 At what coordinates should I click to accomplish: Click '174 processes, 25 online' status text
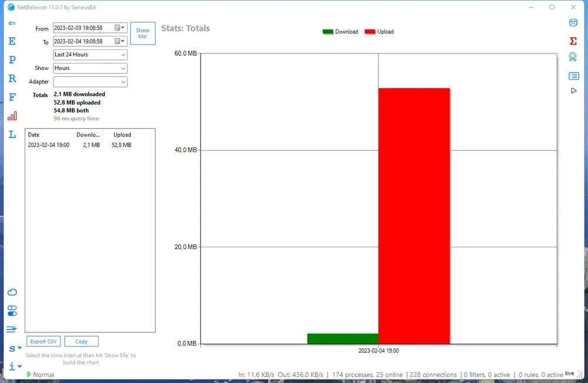367,375
